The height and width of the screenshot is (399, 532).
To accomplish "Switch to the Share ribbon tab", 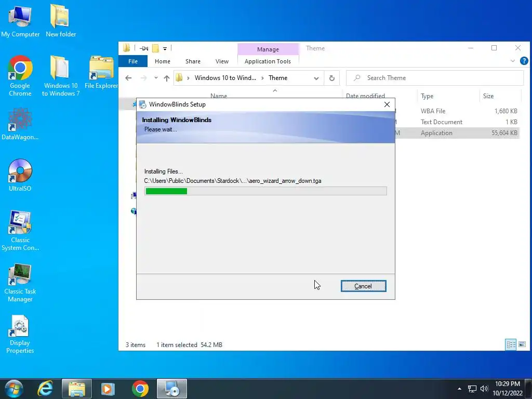I will tap(193, 61).
